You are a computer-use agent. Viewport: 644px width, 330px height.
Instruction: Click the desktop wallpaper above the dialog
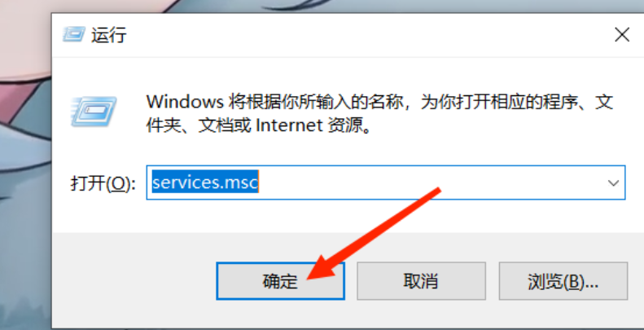[x=329, y=6]
